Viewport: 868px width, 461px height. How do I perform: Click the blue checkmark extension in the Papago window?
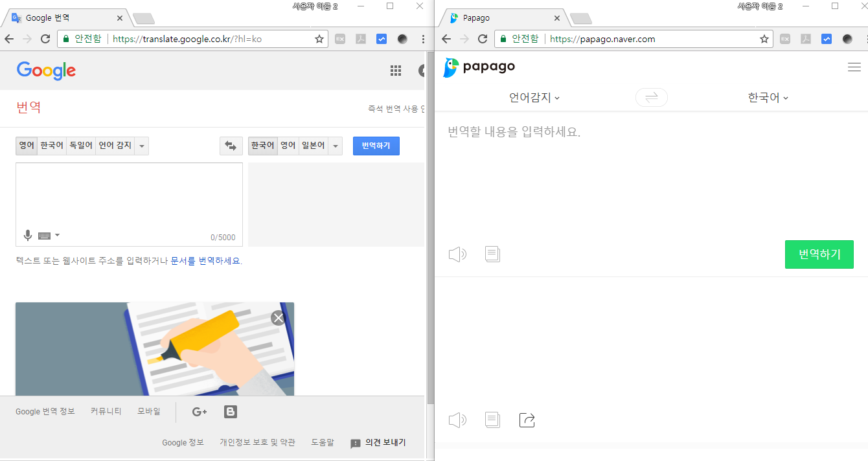pos(827,39)
